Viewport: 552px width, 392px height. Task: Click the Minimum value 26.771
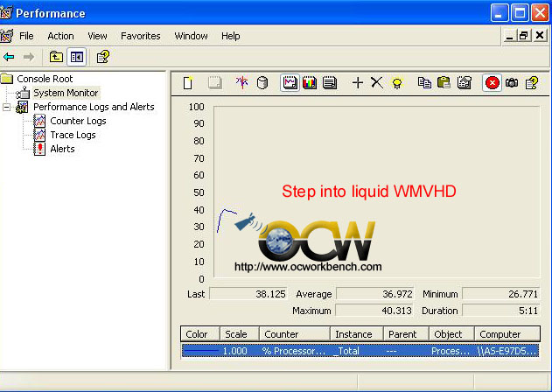(x=500, y=294)
